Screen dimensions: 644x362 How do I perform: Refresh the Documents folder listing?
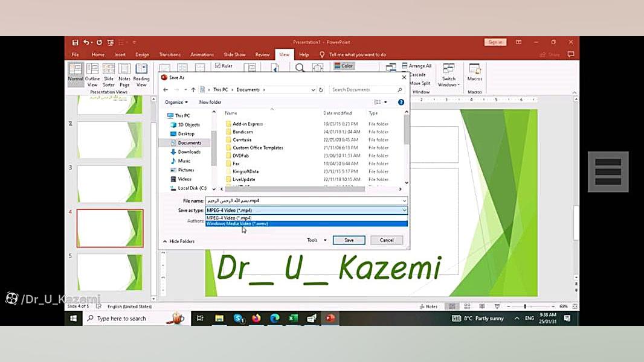[x=321, y=90]
